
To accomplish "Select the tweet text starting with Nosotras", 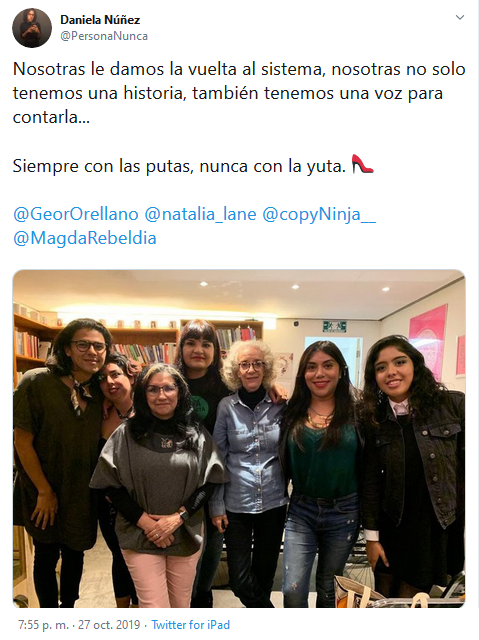I will (239, 93).
